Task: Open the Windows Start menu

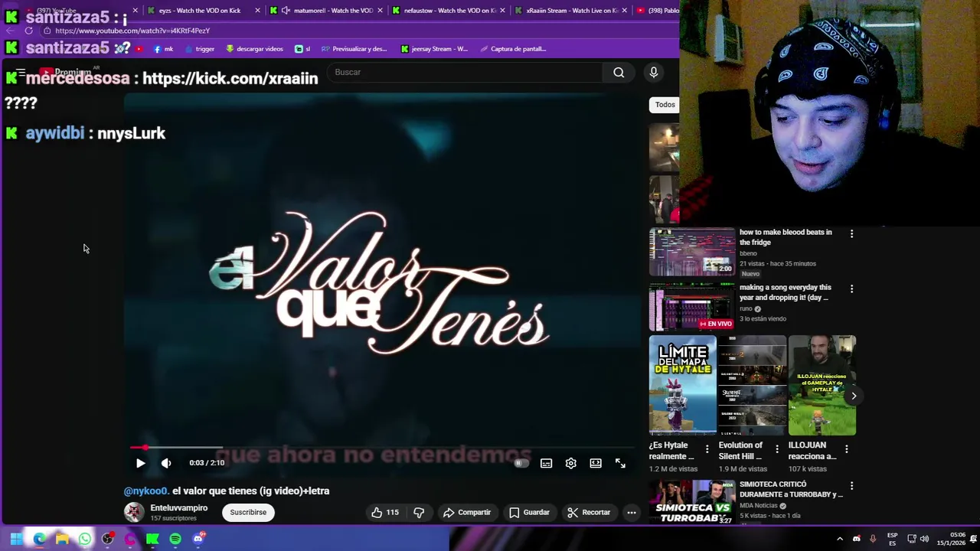Action: point(16,540)
